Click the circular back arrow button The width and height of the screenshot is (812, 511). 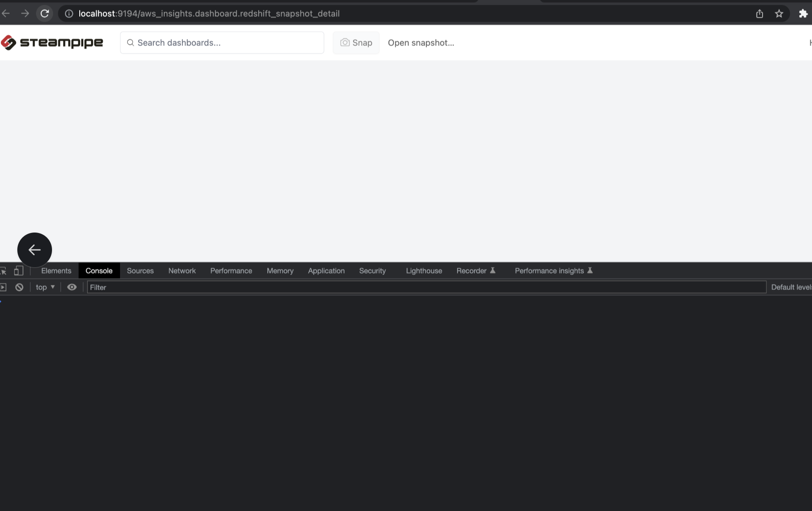pos(35,250)
